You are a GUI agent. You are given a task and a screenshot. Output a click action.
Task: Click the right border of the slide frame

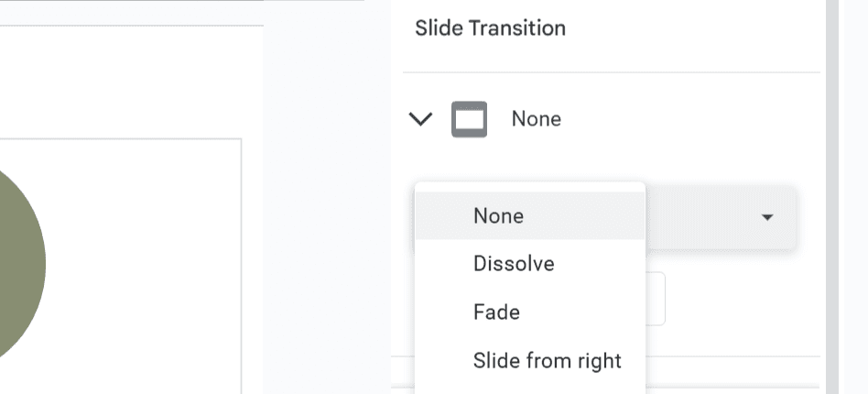click(x=242, y=266)
